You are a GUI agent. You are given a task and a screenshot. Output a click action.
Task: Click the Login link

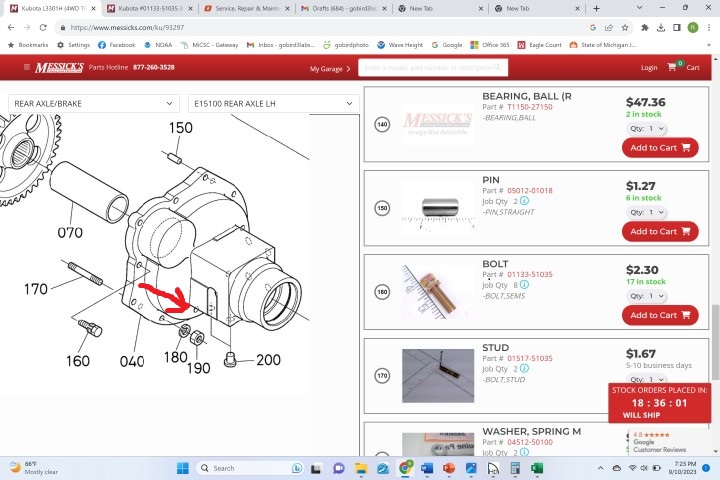tap(649, 68)
